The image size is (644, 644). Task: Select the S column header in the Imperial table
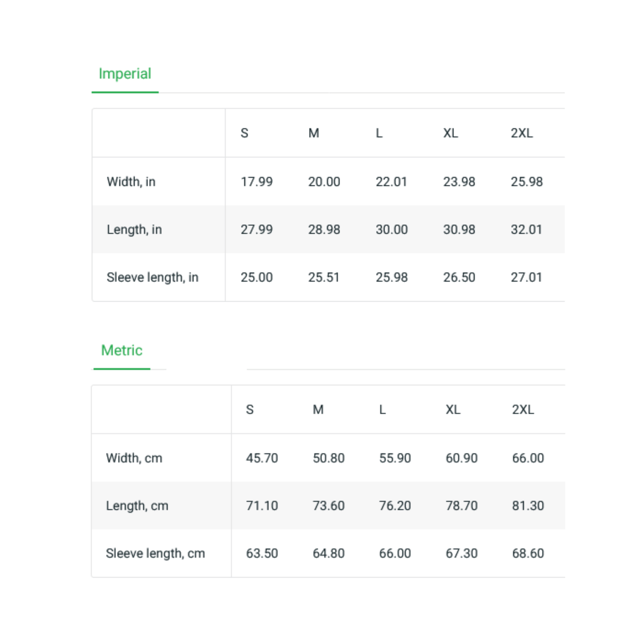point(244,133)
